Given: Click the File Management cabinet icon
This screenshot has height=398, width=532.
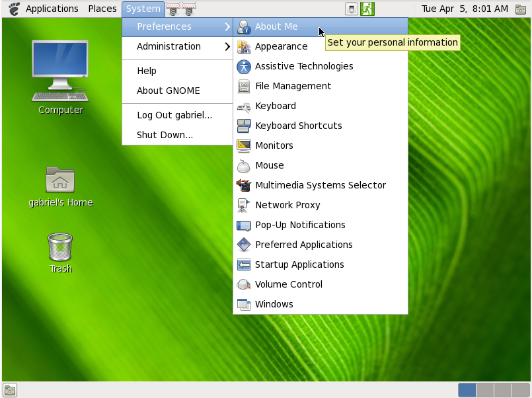Looking at the screenshot, I should click(x=244, y=86).
